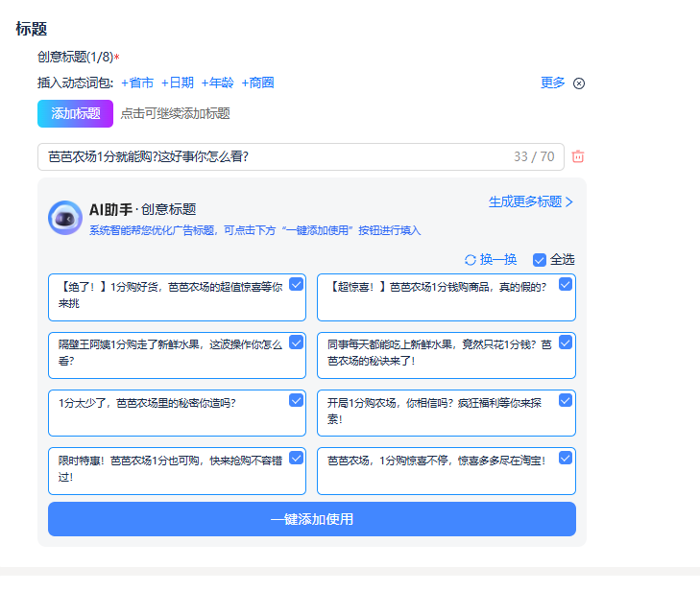Insert the +省市 dynamic word pack
700x591 pixels.
(x=137, y=83)
